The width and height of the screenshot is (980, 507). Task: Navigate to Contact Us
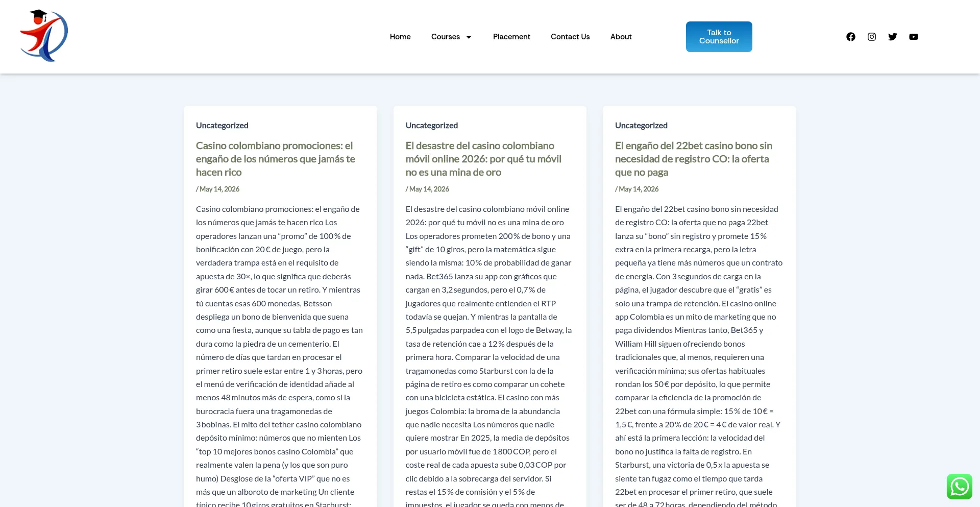[x=570, y=37]
